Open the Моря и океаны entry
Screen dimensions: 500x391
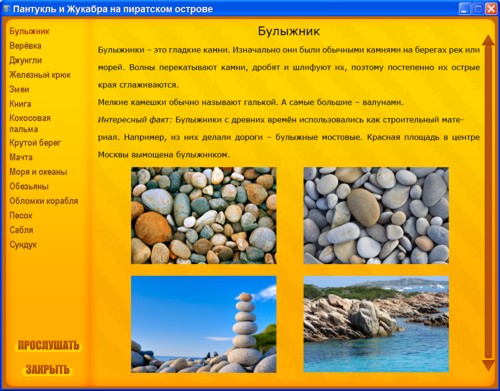coord(38,172)
